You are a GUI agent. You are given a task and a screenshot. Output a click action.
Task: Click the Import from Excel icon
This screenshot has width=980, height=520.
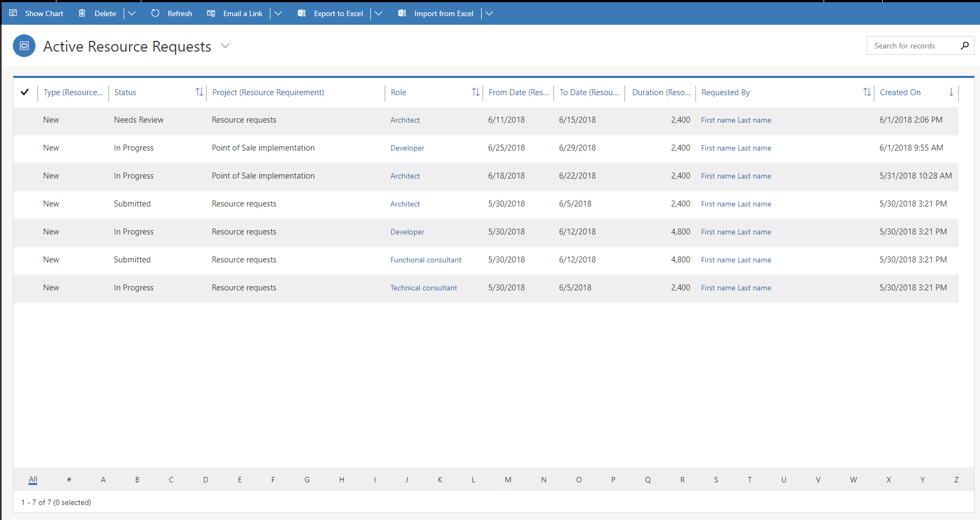[x=402, y=13]
